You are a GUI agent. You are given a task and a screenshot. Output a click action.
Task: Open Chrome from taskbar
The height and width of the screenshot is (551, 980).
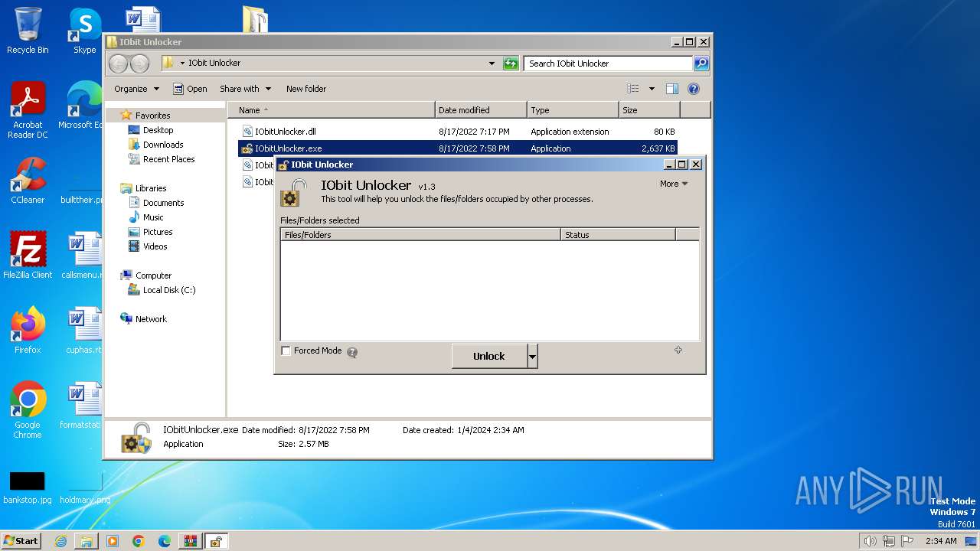138,541
